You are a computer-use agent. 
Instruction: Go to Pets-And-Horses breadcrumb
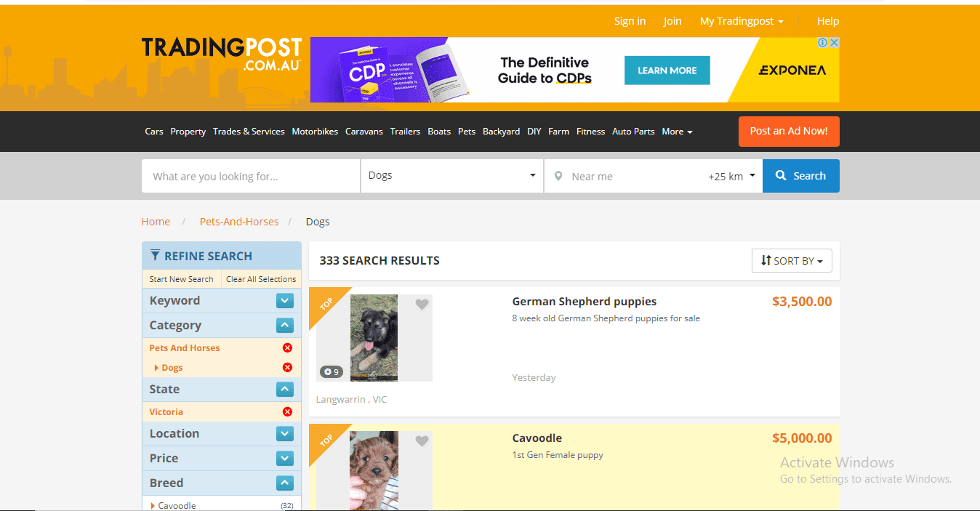pyautogui.click(x=239, y=222)
